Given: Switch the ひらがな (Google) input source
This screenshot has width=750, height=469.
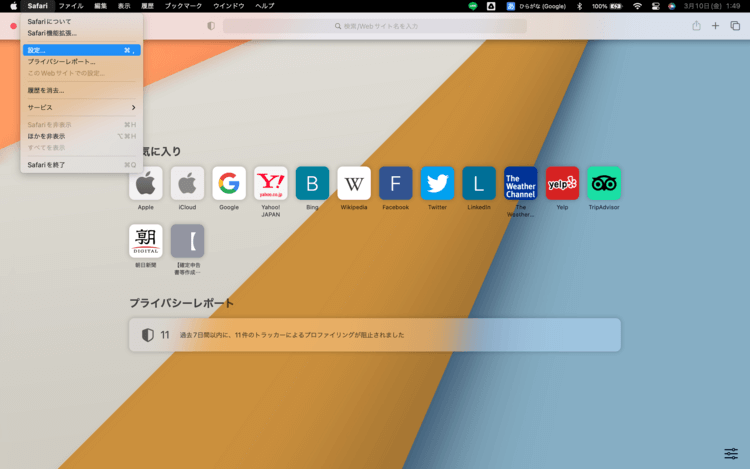Looking at the screenshot, I should 536,6.
